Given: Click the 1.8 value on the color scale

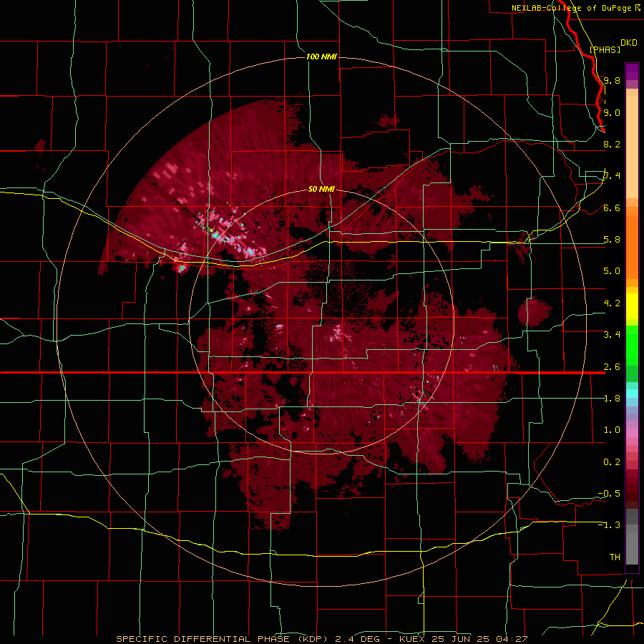Looking at the screenshot, I should point(612,399).
